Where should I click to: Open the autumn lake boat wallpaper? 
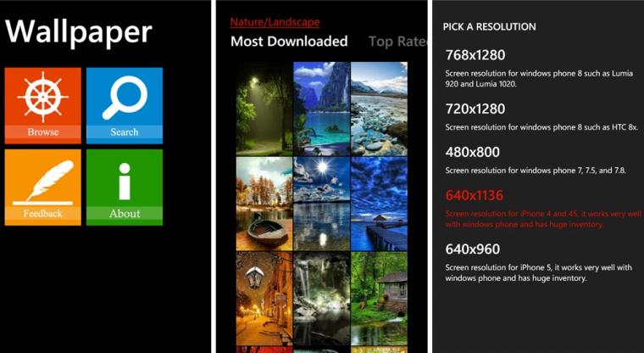tap(264, 204)
